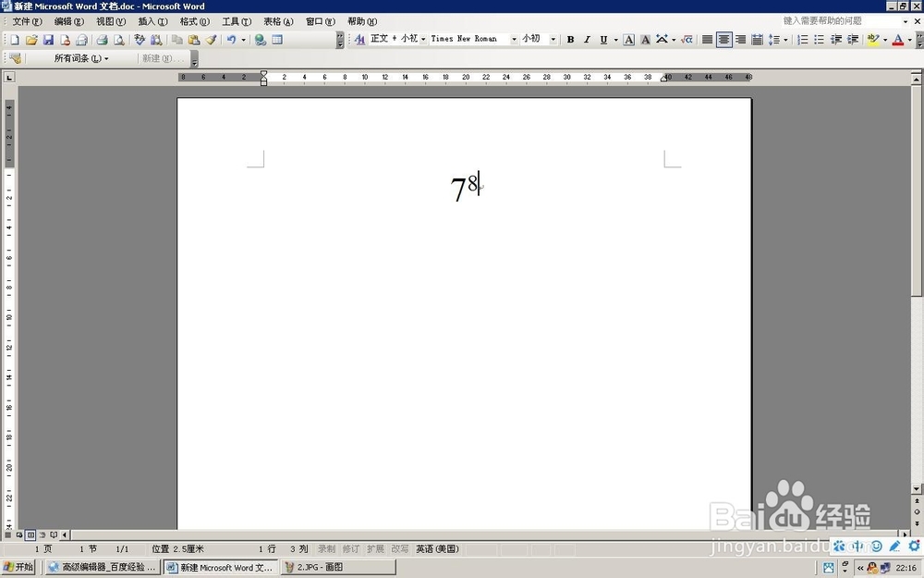This screenshot has width=924, height=578.
Task: Open the 所有词条 dropdown
Action: click(x=81, y=58)
